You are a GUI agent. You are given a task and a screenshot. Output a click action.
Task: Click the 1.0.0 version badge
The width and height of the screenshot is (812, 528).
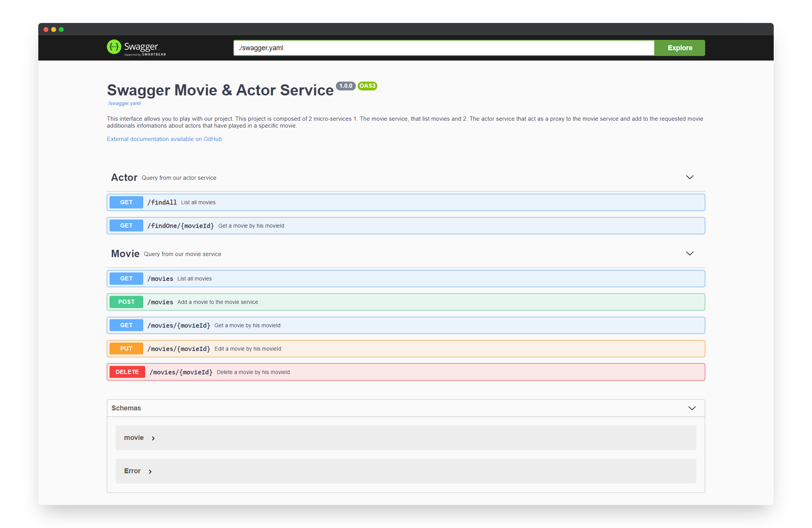point(345,86)
